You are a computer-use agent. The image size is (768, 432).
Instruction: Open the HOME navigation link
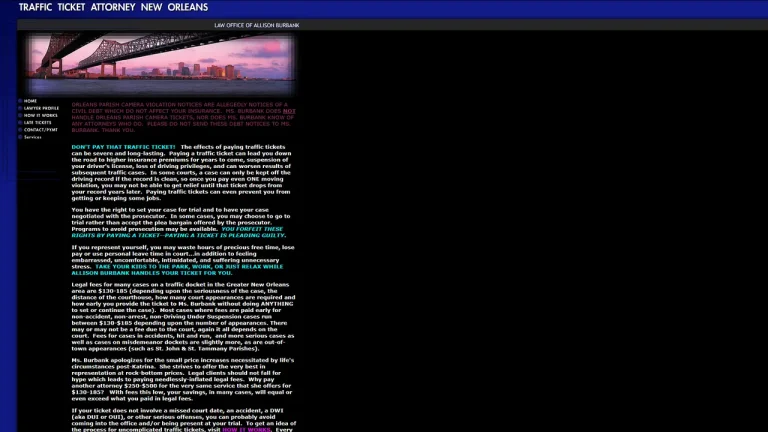pyautogui.click(x=30, y=101)
